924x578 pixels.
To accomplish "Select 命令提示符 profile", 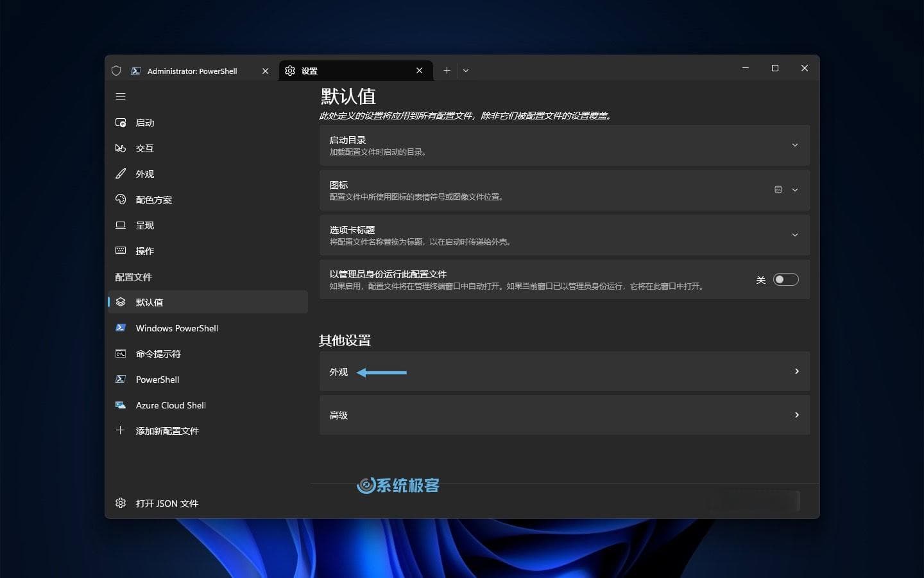I will click(x=208, y=354).
